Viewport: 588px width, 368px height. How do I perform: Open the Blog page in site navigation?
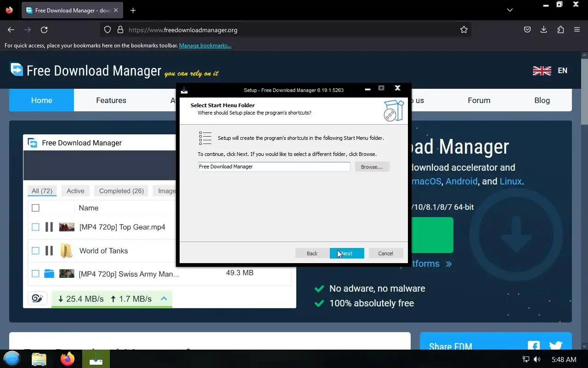click(542, 100)
